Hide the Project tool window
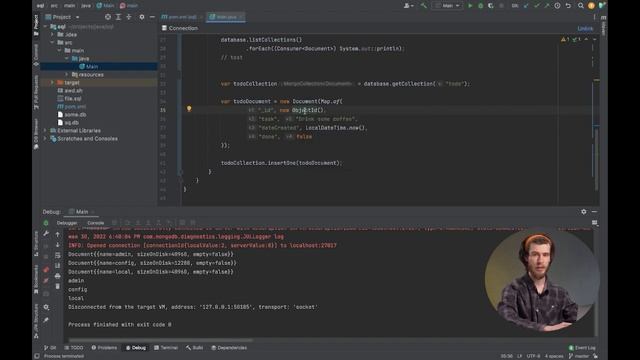 pos(152,17)
